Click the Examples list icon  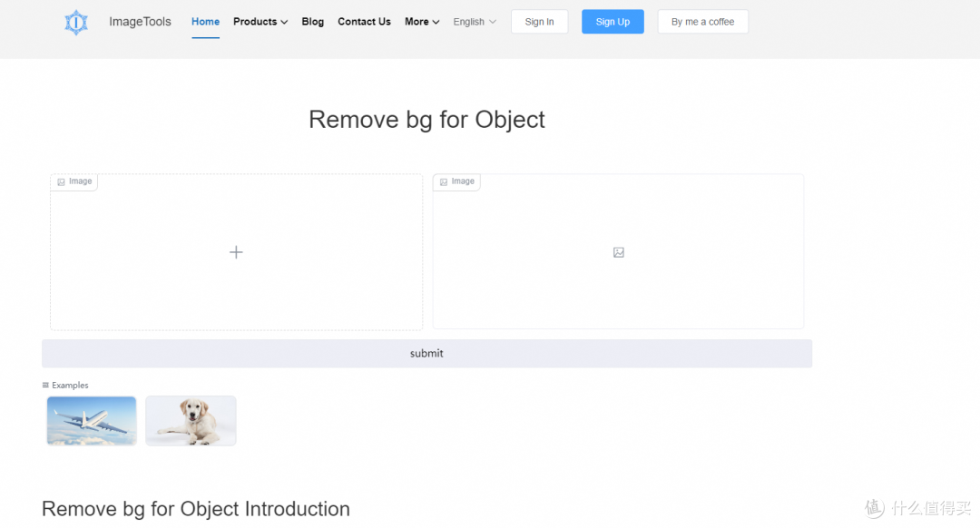coord(45,386)
